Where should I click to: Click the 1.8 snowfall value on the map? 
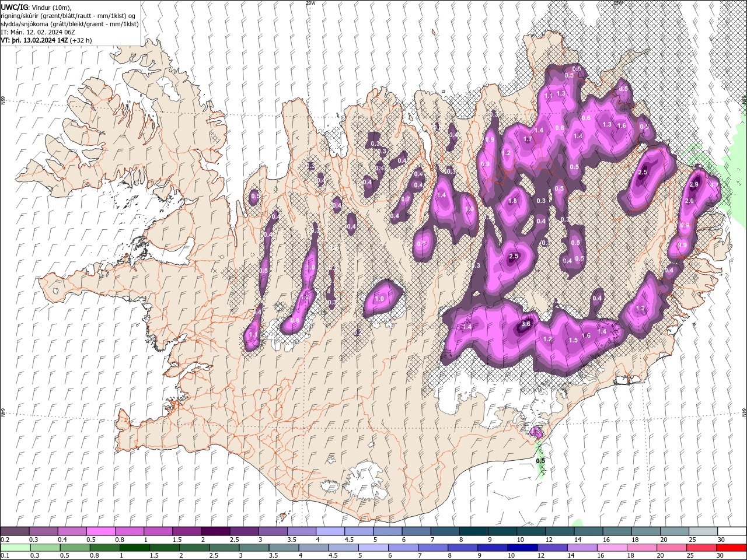point(513,201)
